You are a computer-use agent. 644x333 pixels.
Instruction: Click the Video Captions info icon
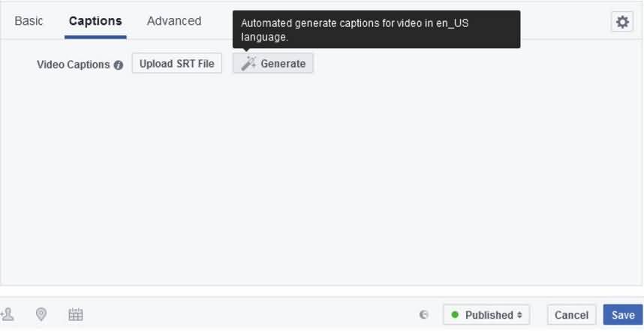click(119, 65)
